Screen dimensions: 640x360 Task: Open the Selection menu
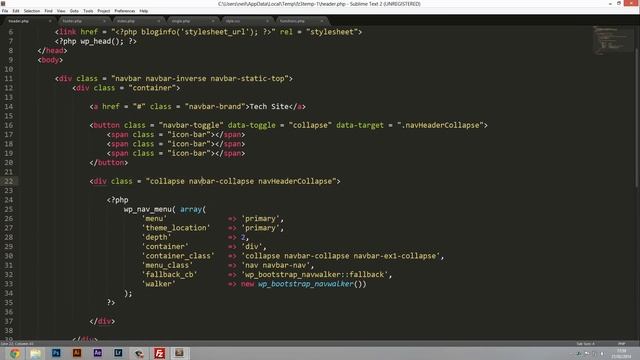32,11
